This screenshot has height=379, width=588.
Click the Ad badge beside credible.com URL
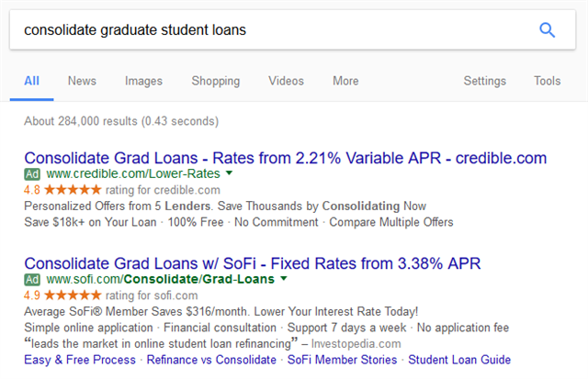click(32, 174)
